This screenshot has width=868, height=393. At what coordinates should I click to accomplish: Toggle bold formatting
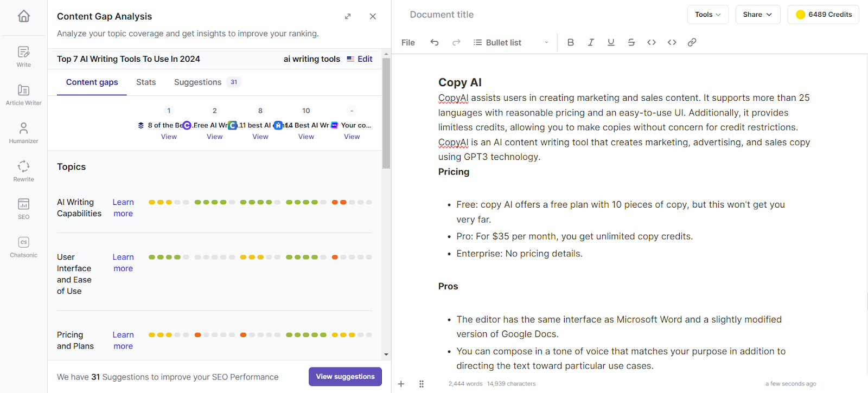pyautogui.click(x=570, y=42)
